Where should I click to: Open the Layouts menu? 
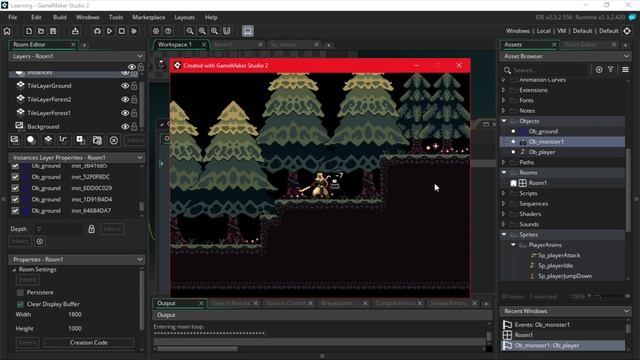click(184, 17)
